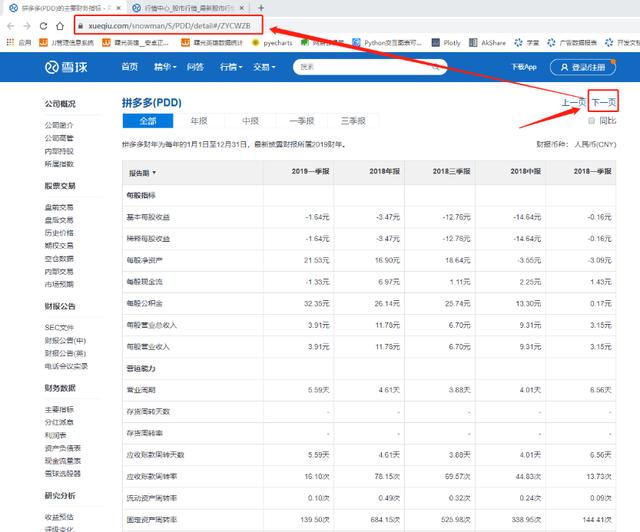640x532 pixels.
Task: Open 雪球选股器 in sidebar
Action: coord(63,474)
